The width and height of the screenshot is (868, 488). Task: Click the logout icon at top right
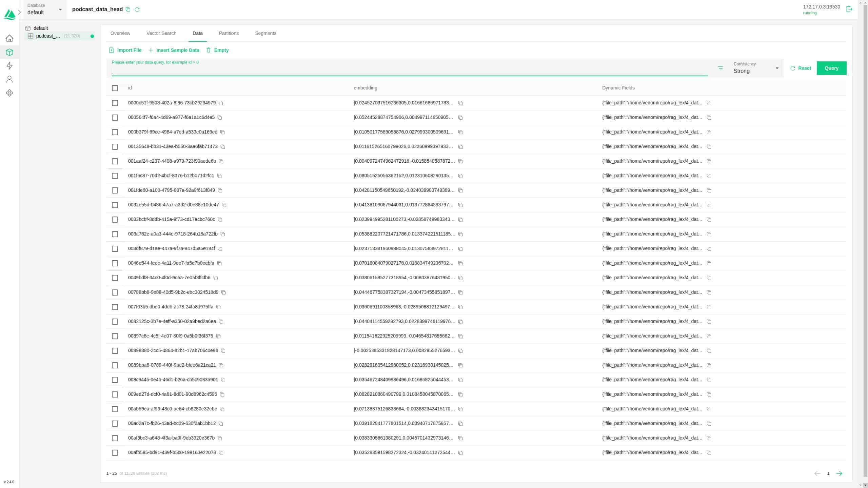tap(849, 9)
